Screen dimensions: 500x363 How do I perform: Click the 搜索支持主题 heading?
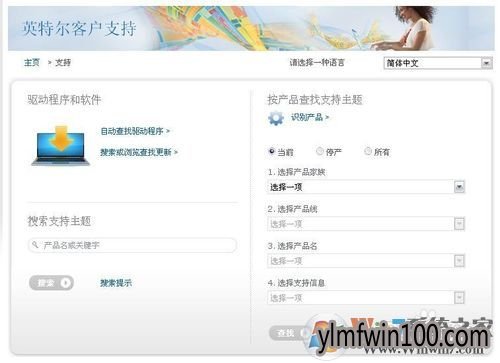(x=59, y=221)
